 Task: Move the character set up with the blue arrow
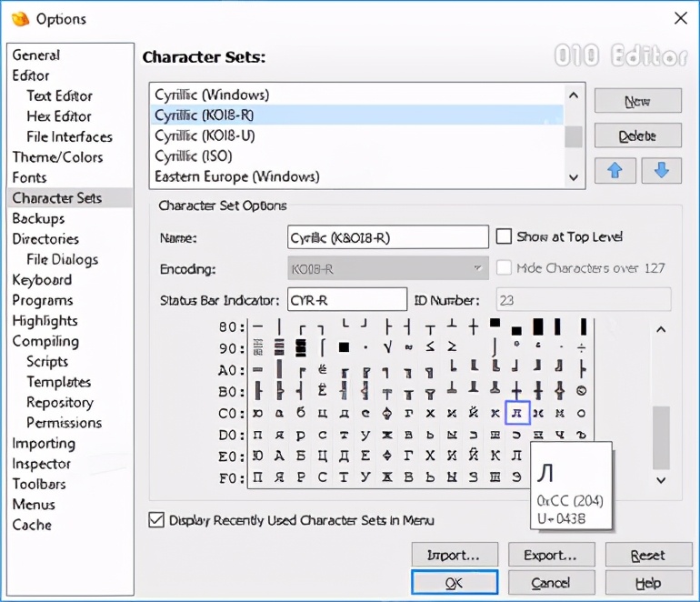point(615,170)
